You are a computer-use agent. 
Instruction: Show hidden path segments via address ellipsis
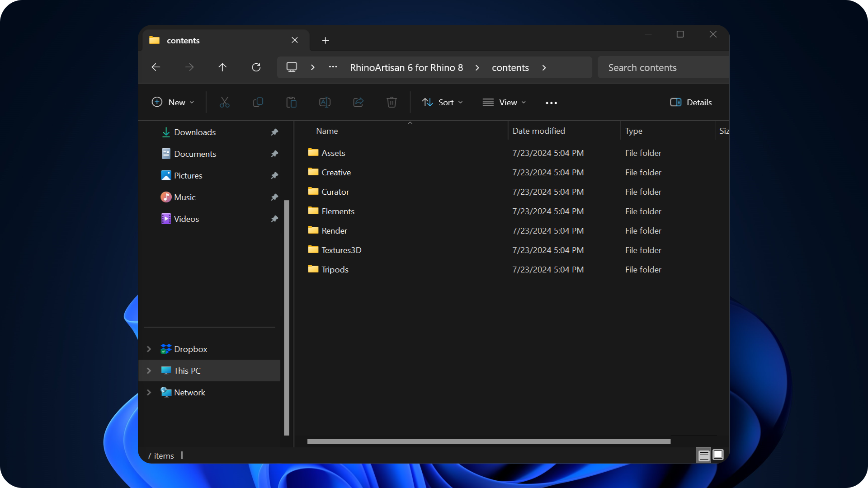click(333, 67)
